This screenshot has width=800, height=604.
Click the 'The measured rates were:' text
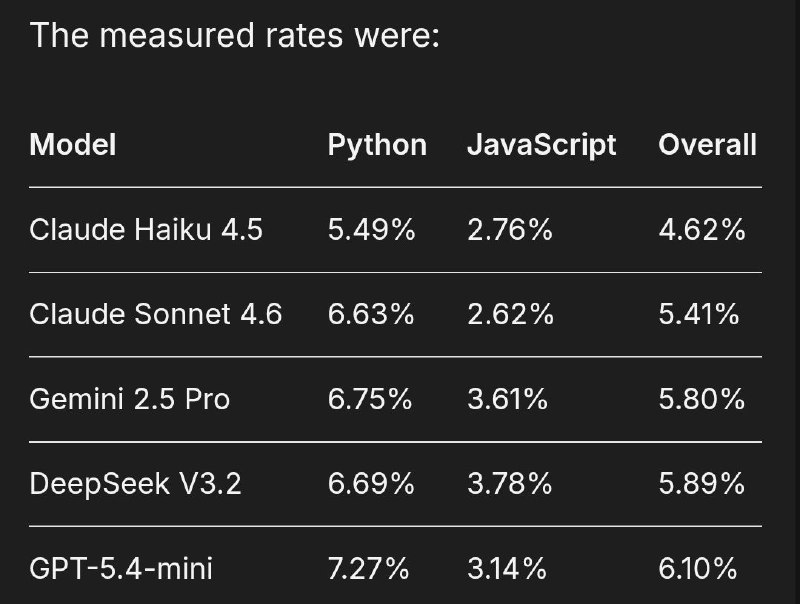coord(235,36)
